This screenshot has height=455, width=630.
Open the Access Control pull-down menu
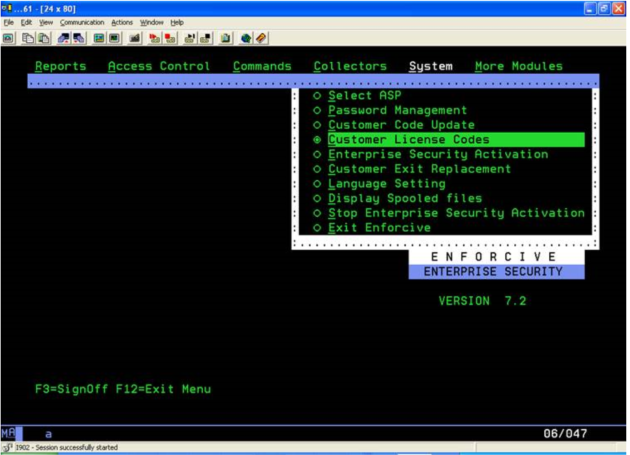click(159, 66)
